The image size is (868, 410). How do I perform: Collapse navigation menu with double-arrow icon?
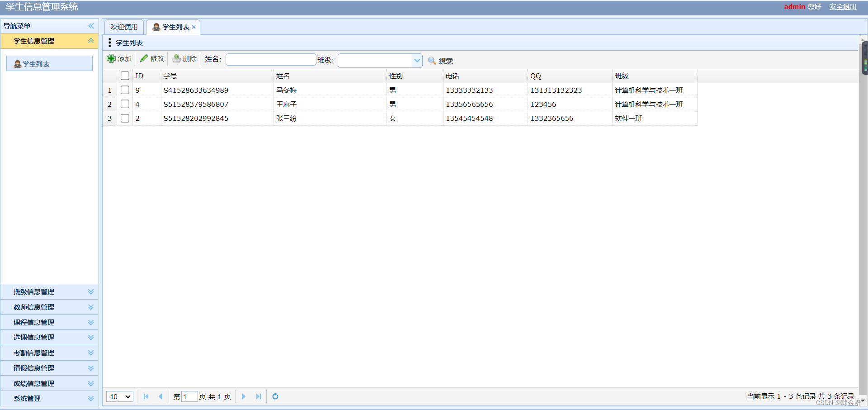click(91, 26)
